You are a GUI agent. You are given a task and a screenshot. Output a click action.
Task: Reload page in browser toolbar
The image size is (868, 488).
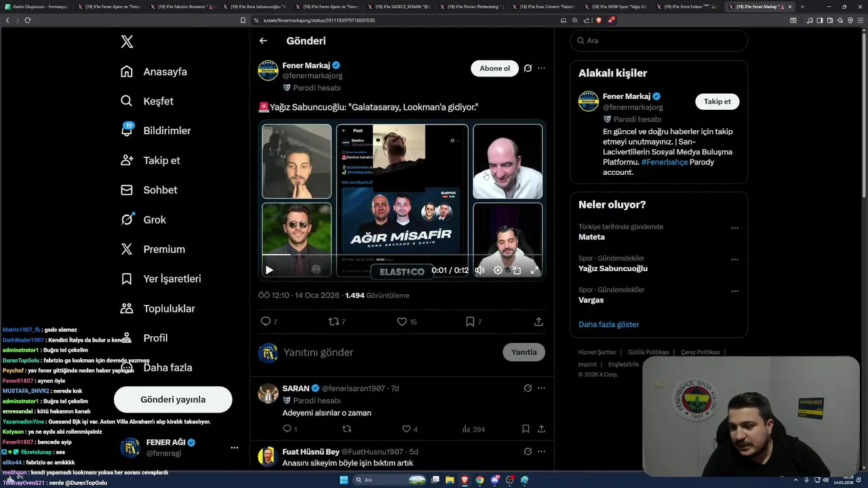coord(27,20)
